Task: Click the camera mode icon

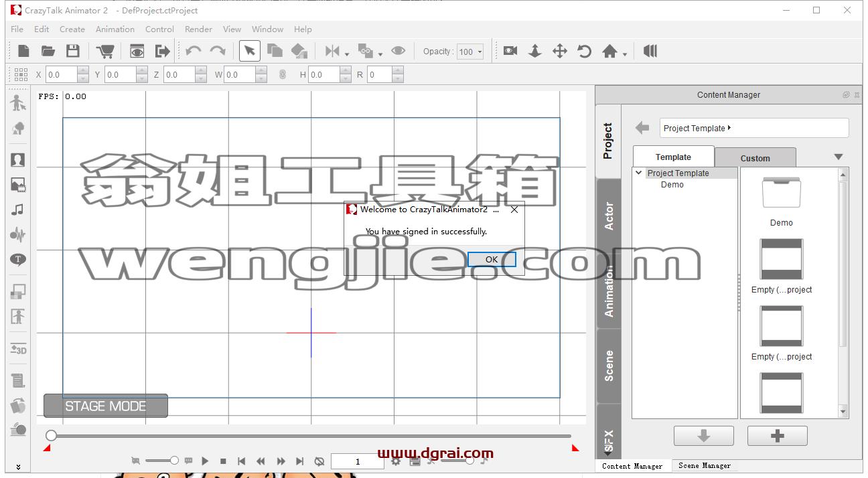Action: tap(510, 51)
